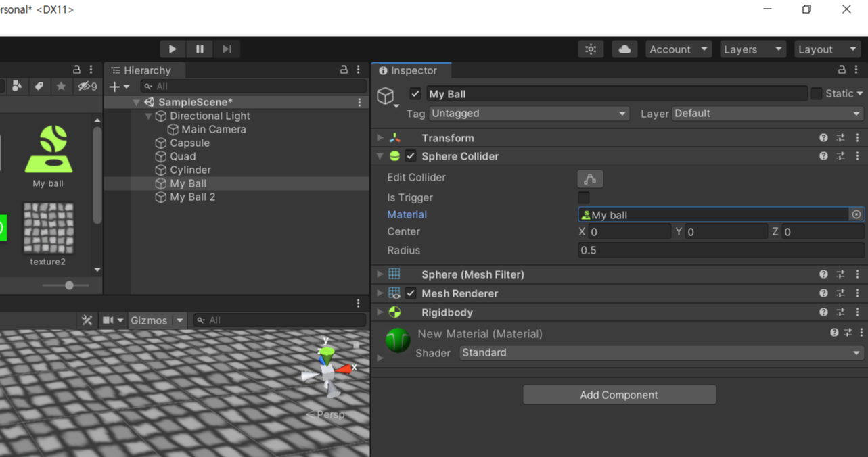Select Directional Light in Hierarchy
Image resolution: width=868 pixels, height=457 pixels.
point(210,116)
